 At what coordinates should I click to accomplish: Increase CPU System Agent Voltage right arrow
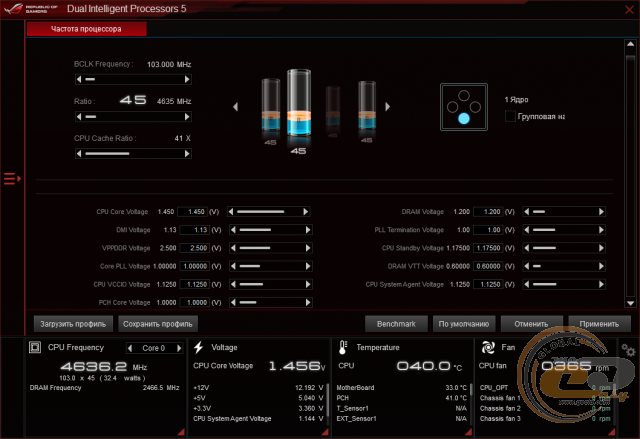point(601,284)
